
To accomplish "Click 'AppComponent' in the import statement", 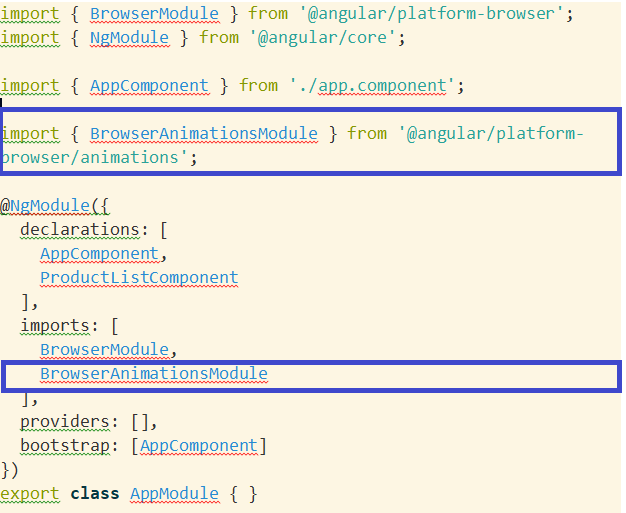I will click(x=149, y=86).
